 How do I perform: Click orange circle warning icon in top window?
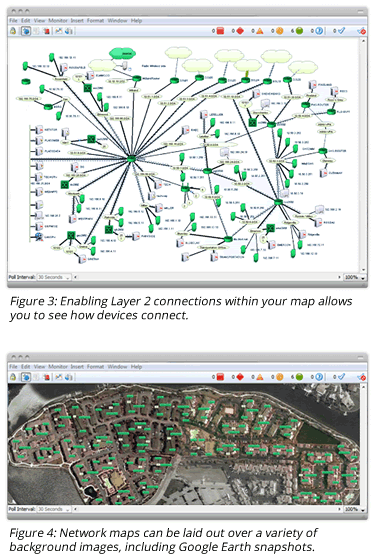click(279, 31)
